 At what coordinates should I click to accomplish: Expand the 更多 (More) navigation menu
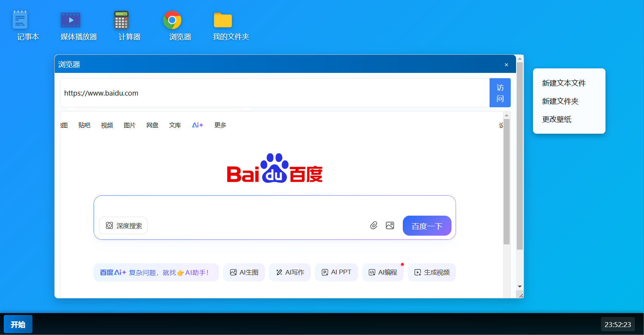coord(220,125)
